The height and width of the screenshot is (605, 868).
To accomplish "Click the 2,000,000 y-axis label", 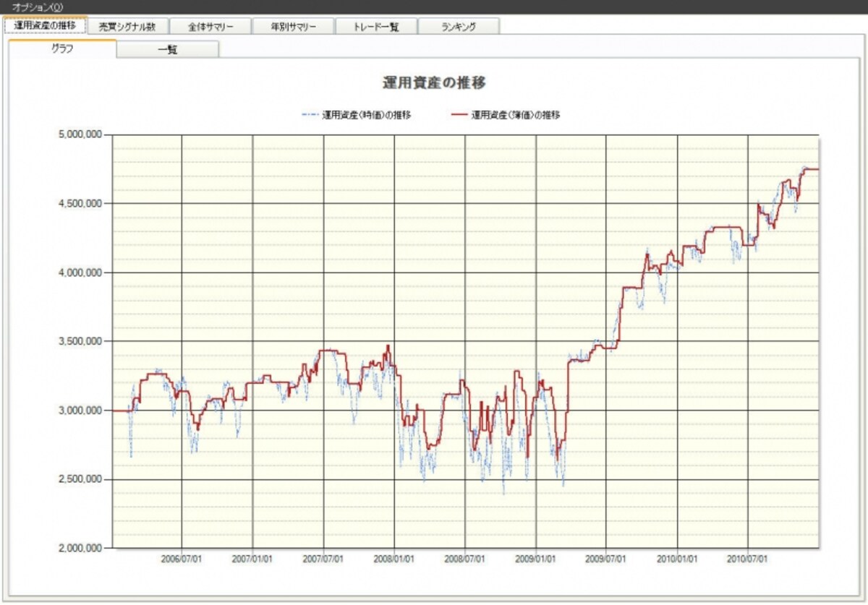I will (x=80, y=548).
